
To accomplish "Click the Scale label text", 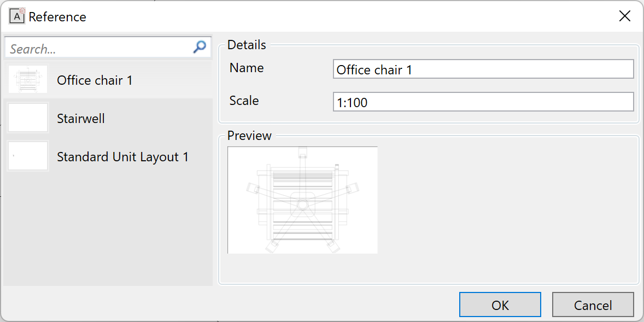I will [244, 101].
